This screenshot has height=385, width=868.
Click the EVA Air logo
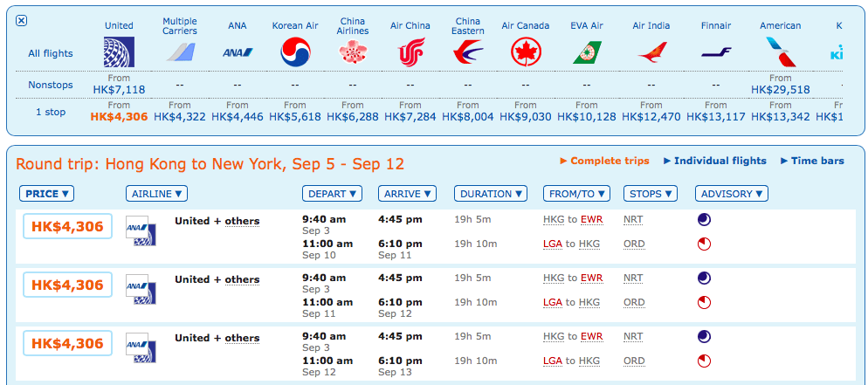point(587,53)
